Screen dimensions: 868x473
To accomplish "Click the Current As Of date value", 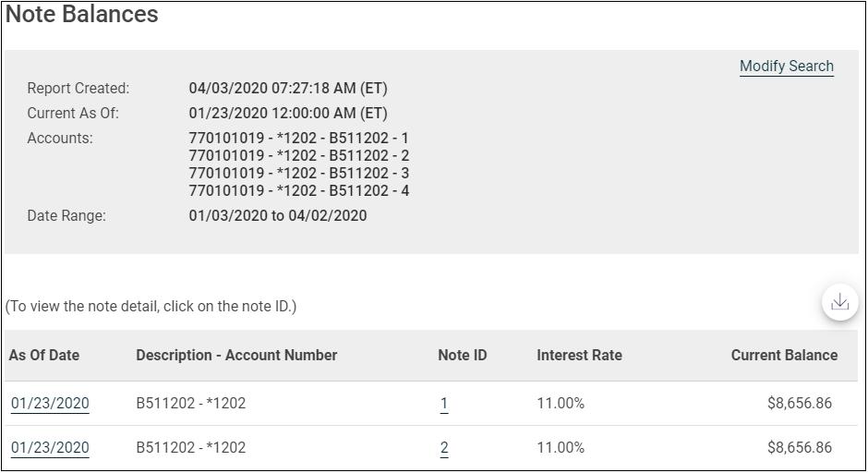I will pyautogui.click(x=288, y=114).
